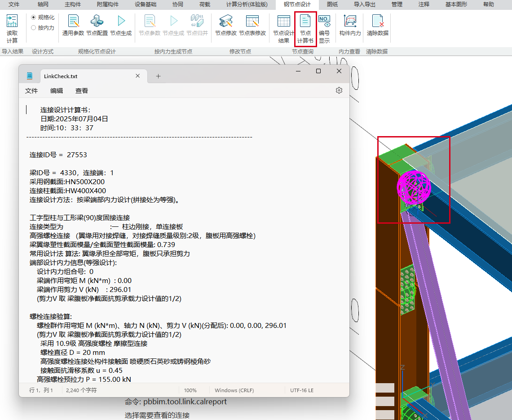Open the 节点修改 node modify tool
Image resolution: width=512 pixels, height=420 pixels.
coord(225,26)
